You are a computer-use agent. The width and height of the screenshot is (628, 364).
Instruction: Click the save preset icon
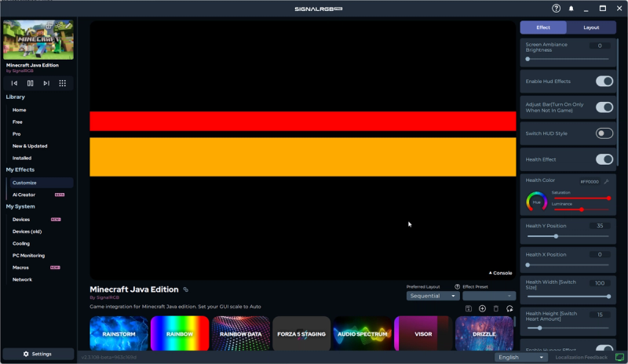click(469, 309)
